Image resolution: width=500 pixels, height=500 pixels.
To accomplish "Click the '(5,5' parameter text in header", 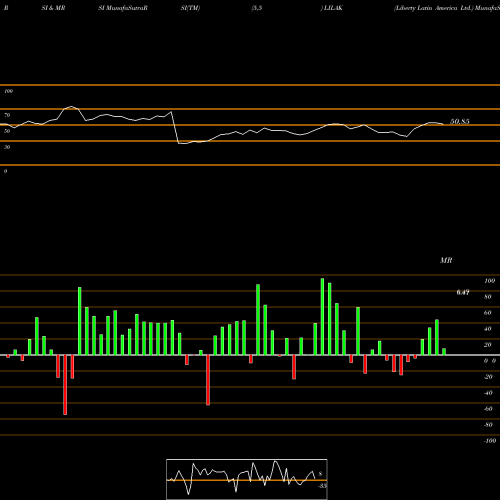I will [x=257, y=8].
